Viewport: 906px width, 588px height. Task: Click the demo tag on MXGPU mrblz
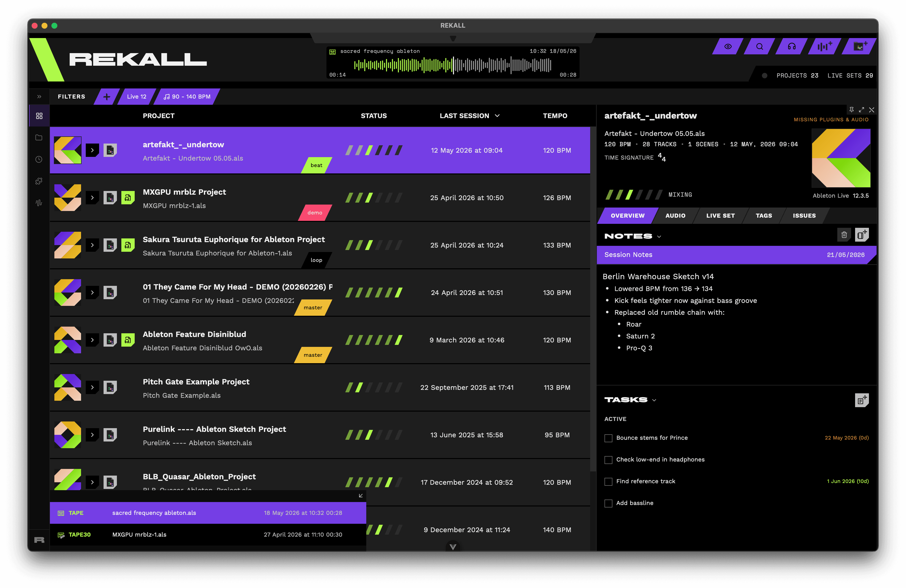click(x=315, y=213)
